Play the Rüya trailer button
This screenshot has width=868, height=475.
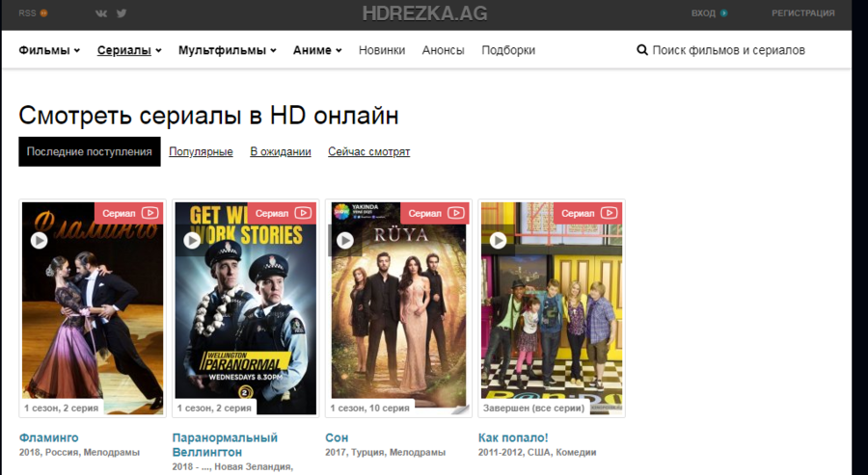345,241
